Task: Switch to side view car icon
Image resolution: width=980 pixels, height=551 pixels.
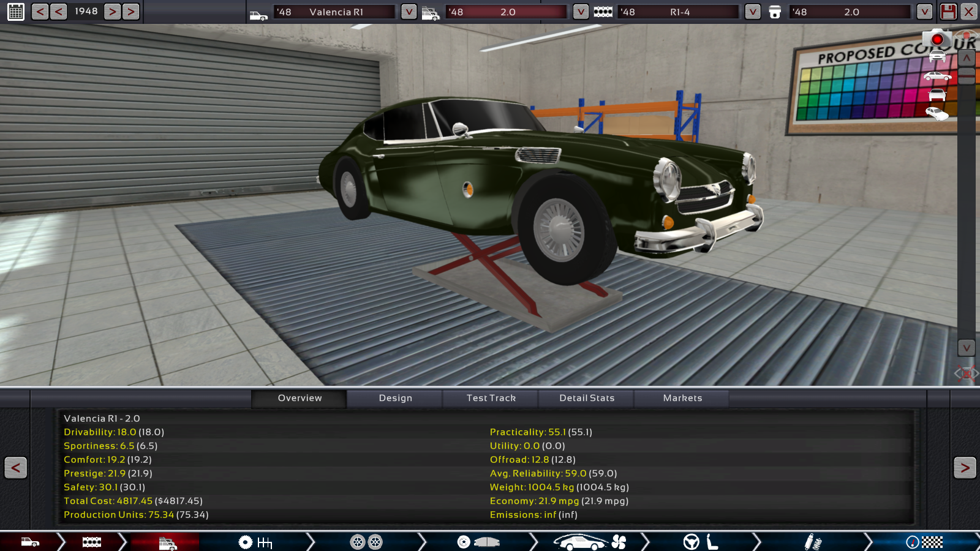Action: (x=937, y=77)
